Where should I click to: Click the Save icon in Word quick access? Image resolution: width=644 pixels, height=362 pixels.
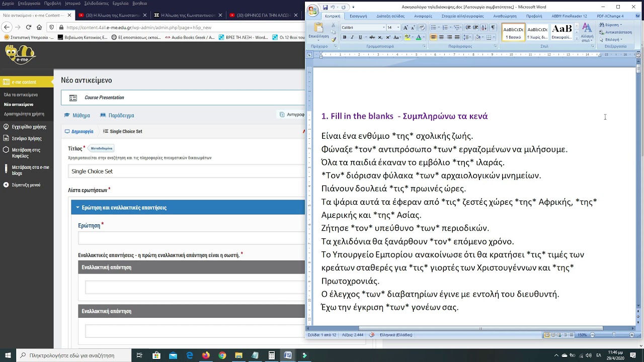(x=326, y=7)
